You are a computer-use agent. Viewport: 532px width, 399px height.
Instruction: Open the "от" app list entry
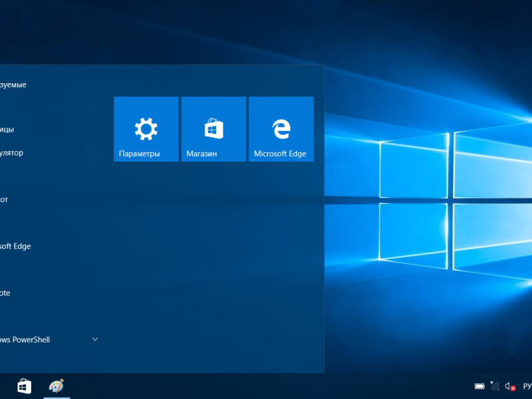coord(4,199)
